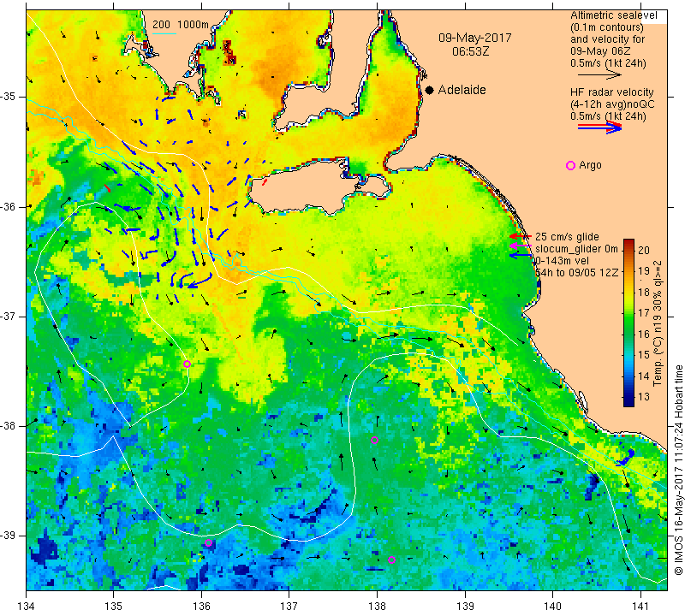Screen dimensions: 685x616
Task: Click the 136 longitude axis label
Action: [x=201, y=607]
